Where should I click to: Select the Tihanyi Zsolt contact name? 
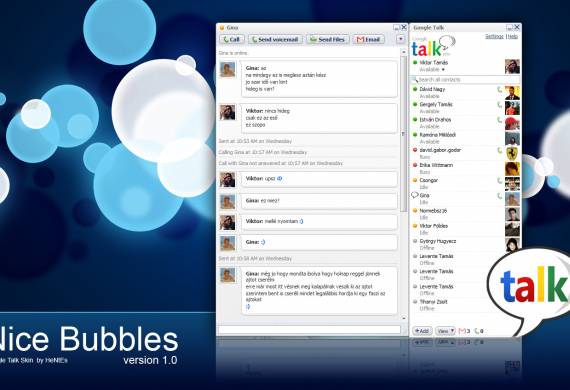[x=433, y=302]
